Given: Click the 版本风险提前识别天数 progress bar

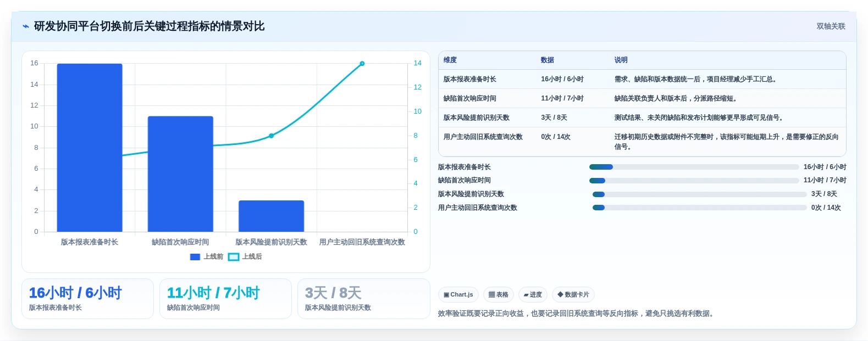Looking at the screenshot, I should pos(699,194).
